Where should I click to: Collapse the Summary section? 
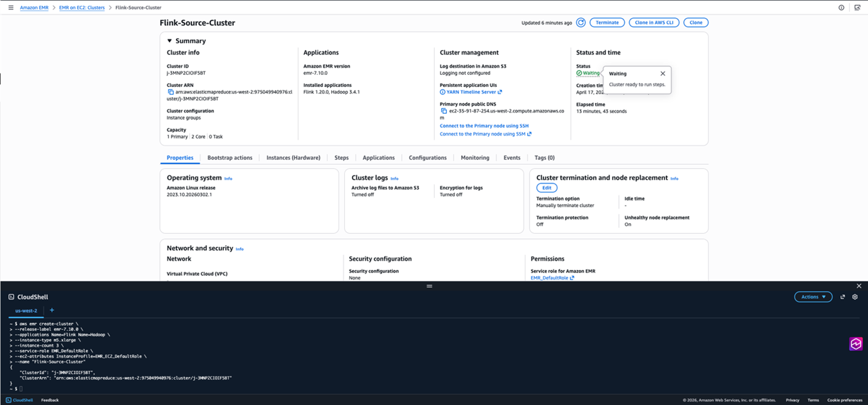(170, 41)
